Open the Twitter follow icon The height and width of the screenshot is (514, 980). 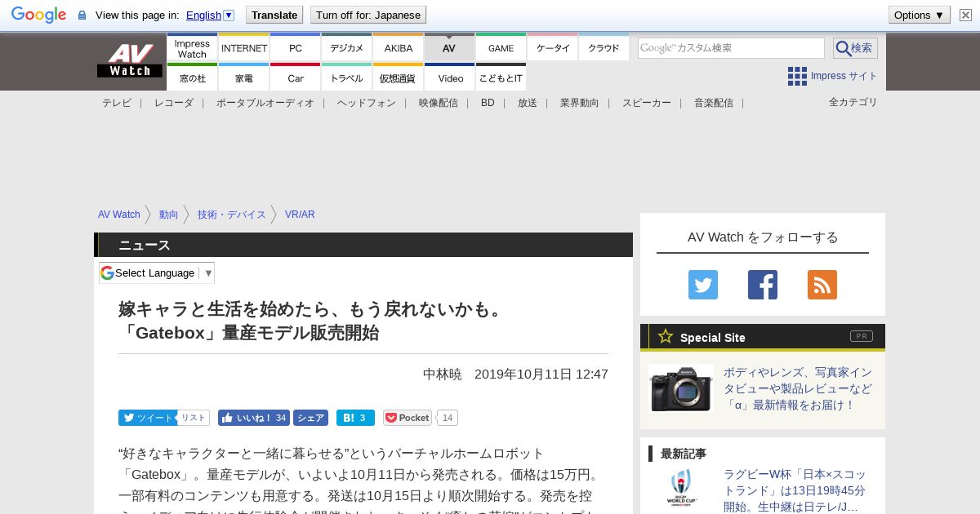pyautogui.click(x=703, y=285)
